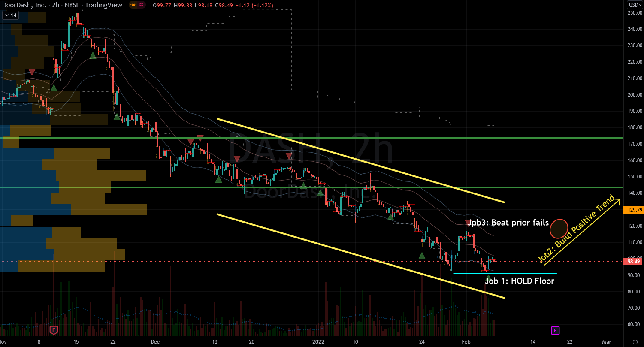Select the lower yellow channel trendline
This screenshot has height=347, width=644.
pyautogui.click(x=360, y=256)
